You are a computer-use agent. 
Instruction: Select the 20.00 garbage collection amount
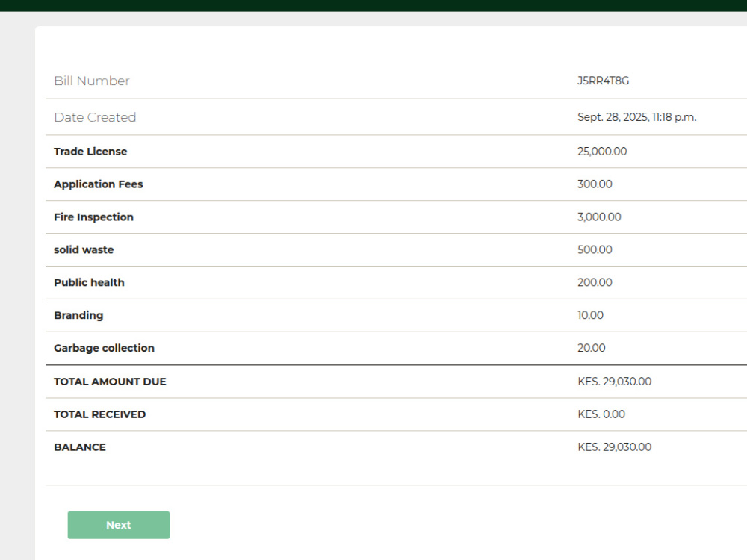(591, 349)
